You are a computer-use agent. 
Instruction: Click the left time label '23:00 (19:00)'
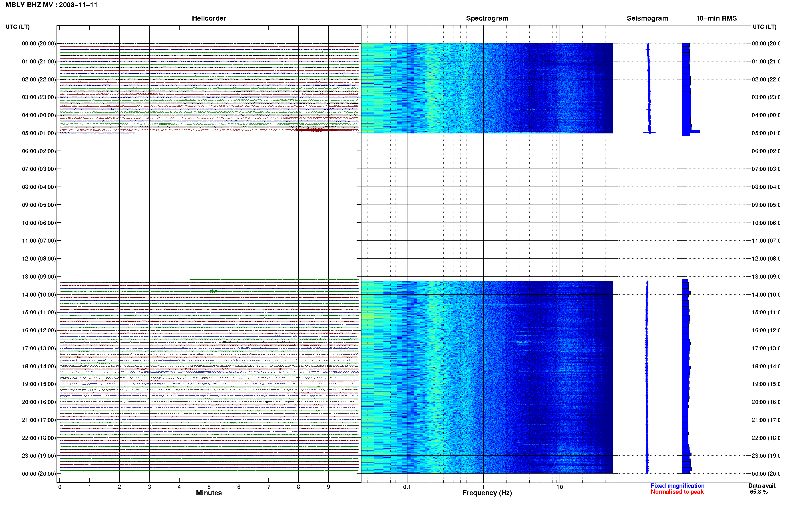pos(39,456)
